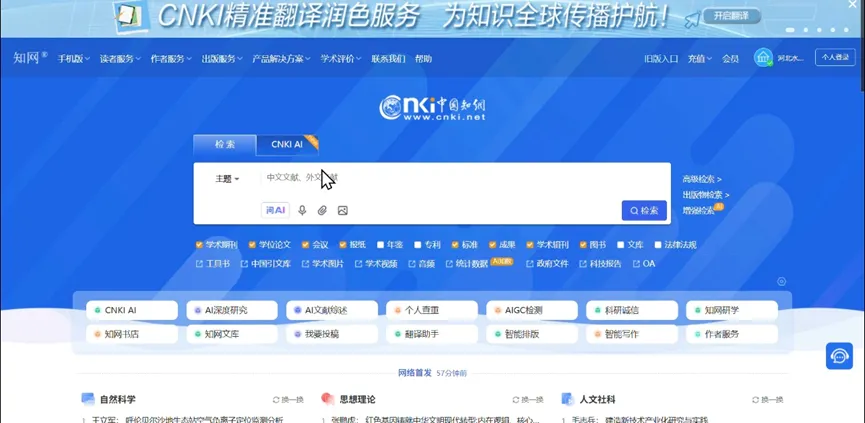This screenshot has height=423, width=865.
Task: Uncheck the 会议 checkbox
Action: coord(305,245)
